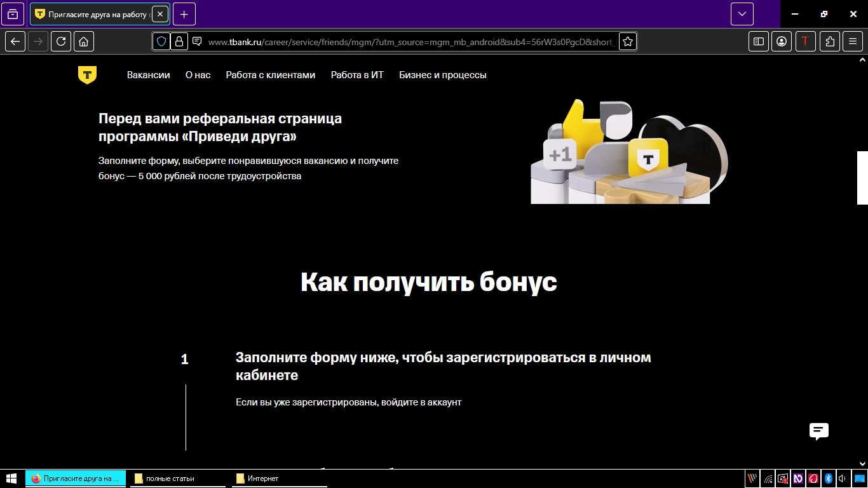Open "Интернет" taskbar window

point(280,478)
